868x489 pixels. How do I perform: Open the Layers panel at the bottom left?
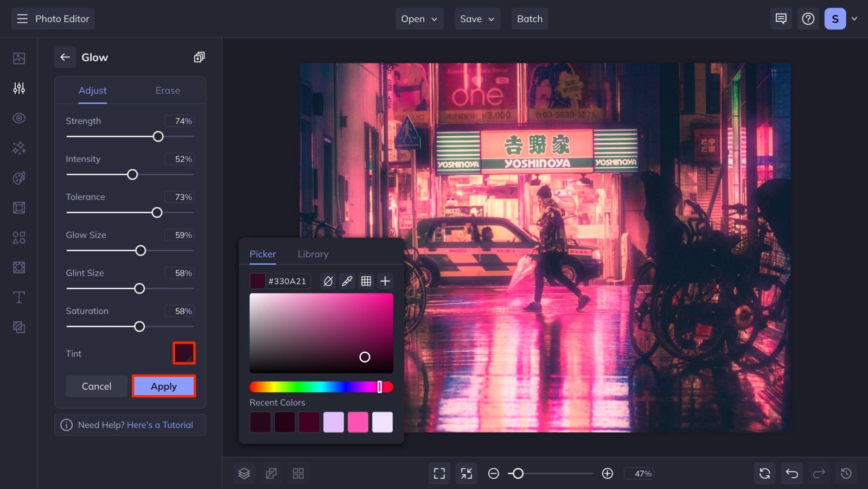tap(244, 473)
